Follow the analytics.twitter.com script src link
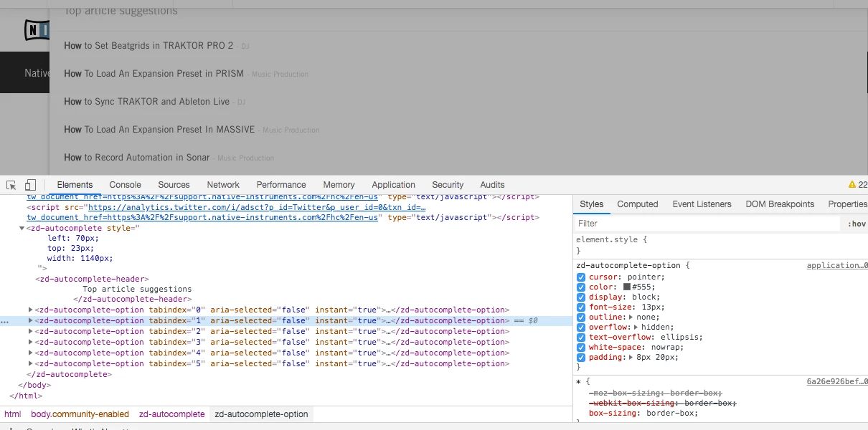Viewport: 868px width, 430px height. 256,207
